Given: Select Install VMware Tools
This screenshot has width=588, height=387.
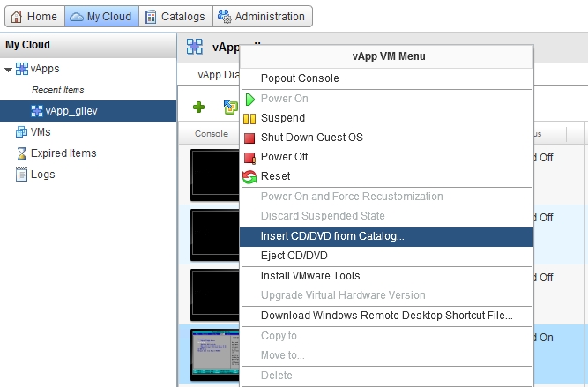Looking at the screenshot, I should (x=387, y=276).
